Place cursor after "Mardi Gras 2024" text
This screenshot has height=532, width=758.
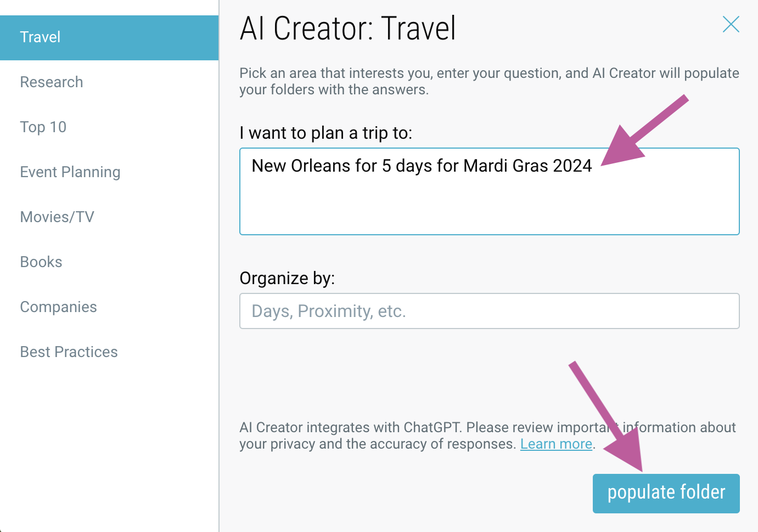click(x=593, y=166)
